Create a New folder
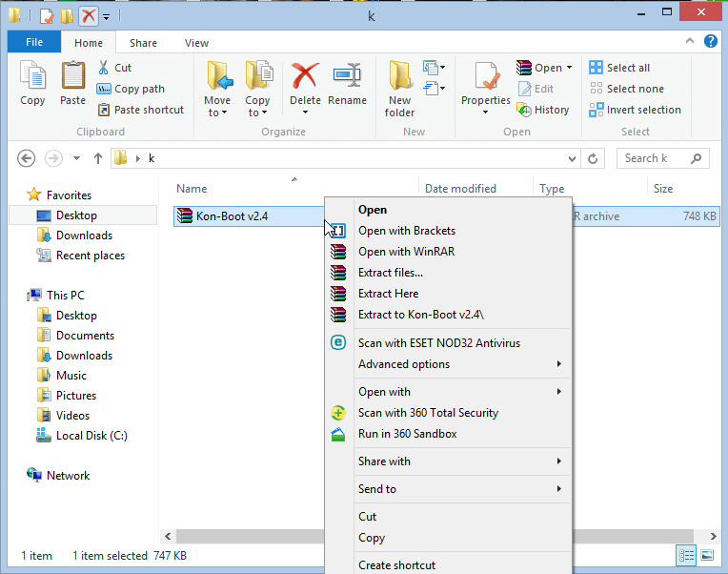This screenshot has width=728, height=574. tap(400, 89)
